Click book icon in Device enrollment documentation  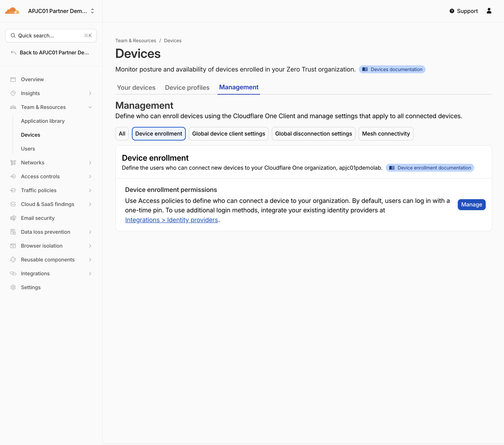pyautogui.click(x=392, y=168)
